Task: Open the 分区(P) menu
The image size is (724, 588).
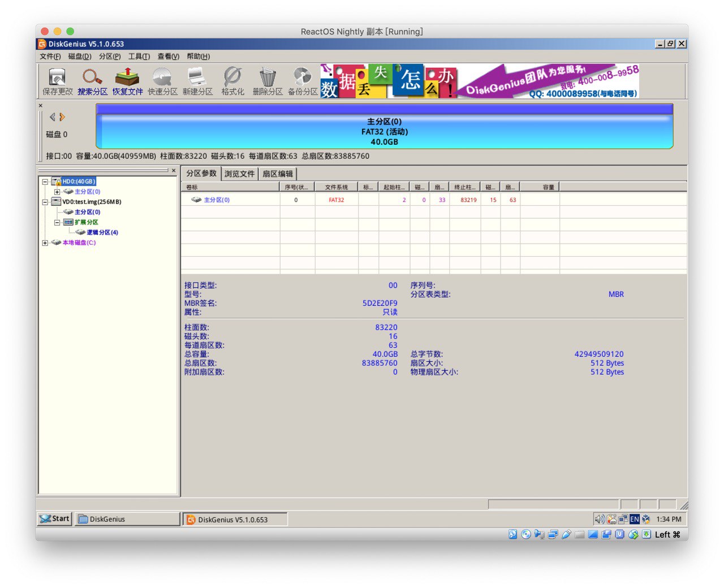Action: click(110, 57)
